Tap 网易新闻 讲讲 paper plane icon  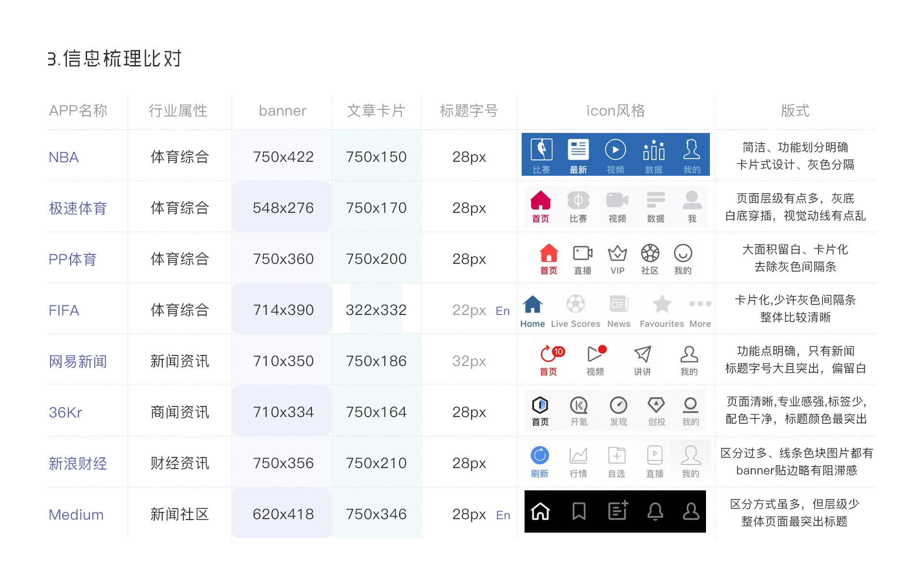click(x=642, y=354)
